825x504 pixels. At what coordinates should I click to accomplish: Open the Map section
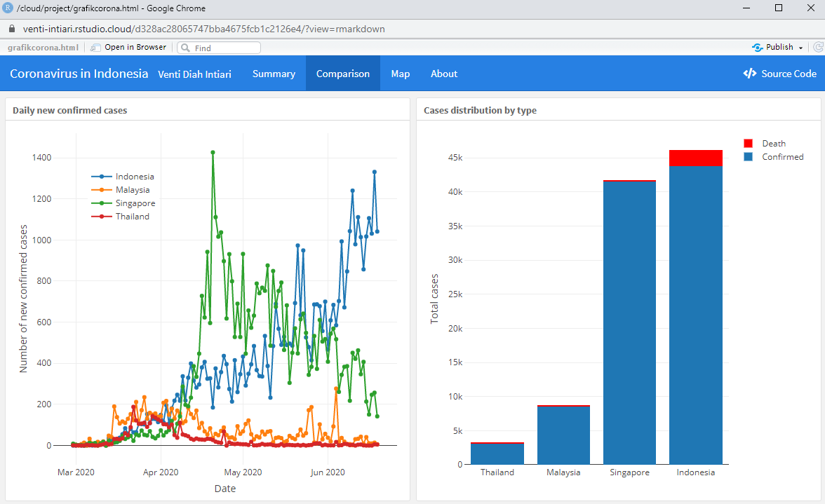400,73
